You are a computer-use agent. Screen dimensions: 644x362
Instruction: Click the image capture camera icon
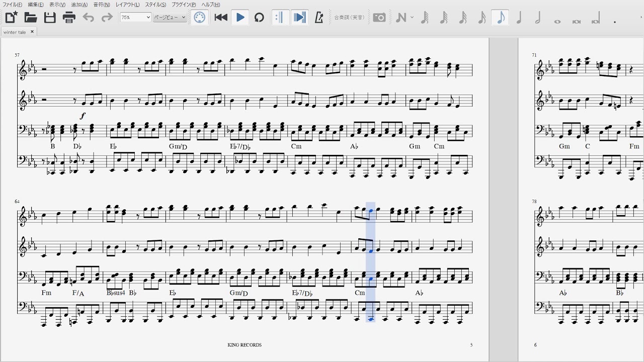[x=379, y=18]
